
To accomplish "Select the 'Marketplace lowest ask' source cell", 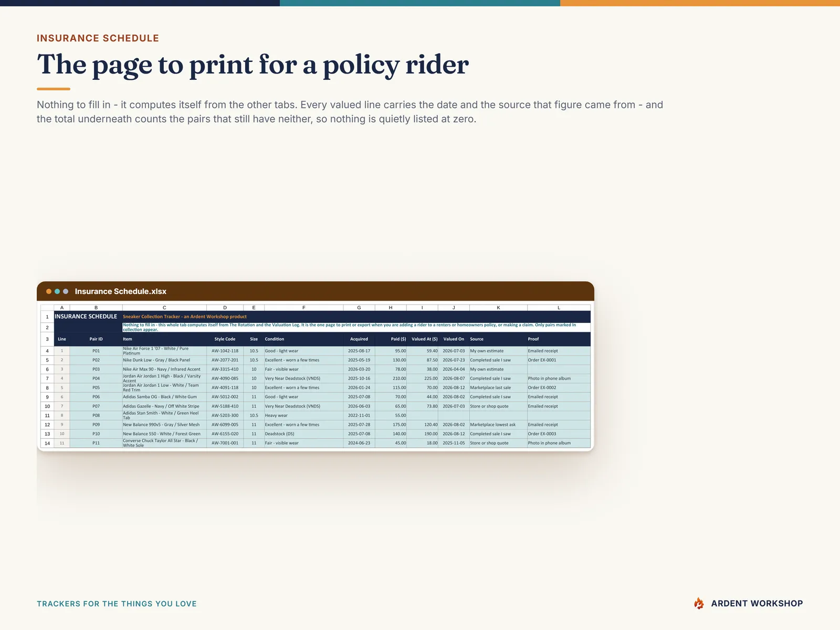I will [x=498, y=425].
